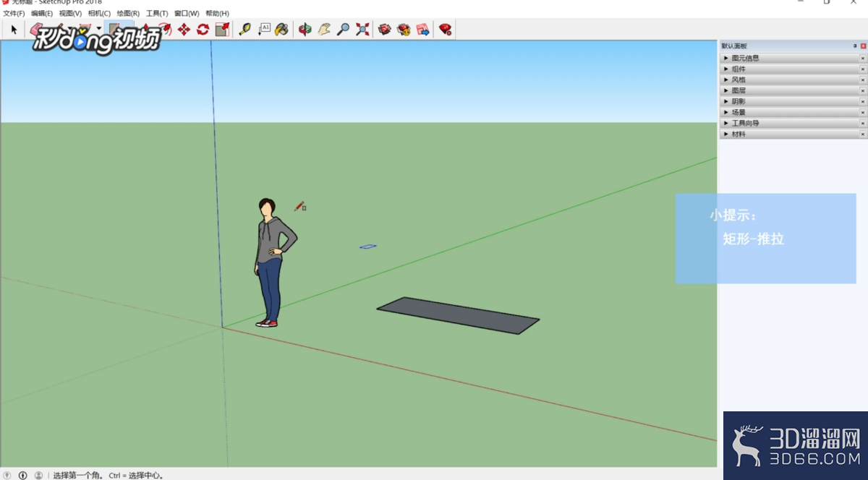868x480 pixels.
Task: Close the 风格 panel row
Action: click(x=862, y=80)
